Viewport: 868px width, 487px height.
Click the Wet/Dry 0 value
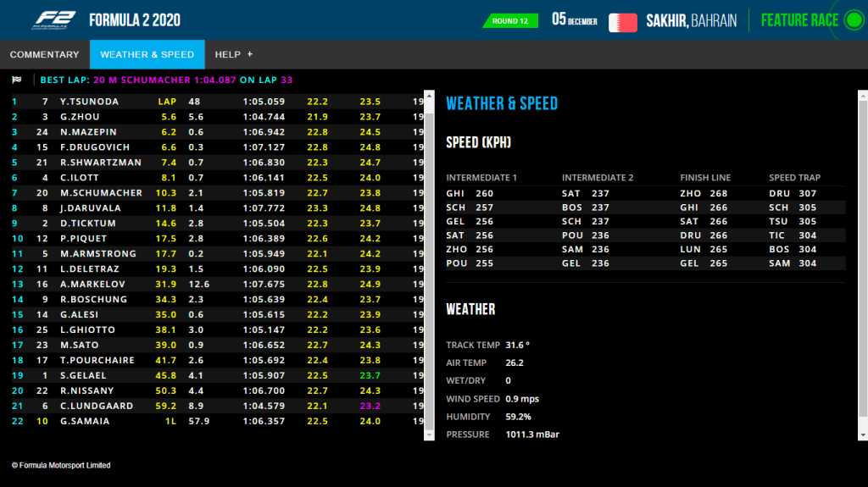pyautogui.click(x=509, y=381)
